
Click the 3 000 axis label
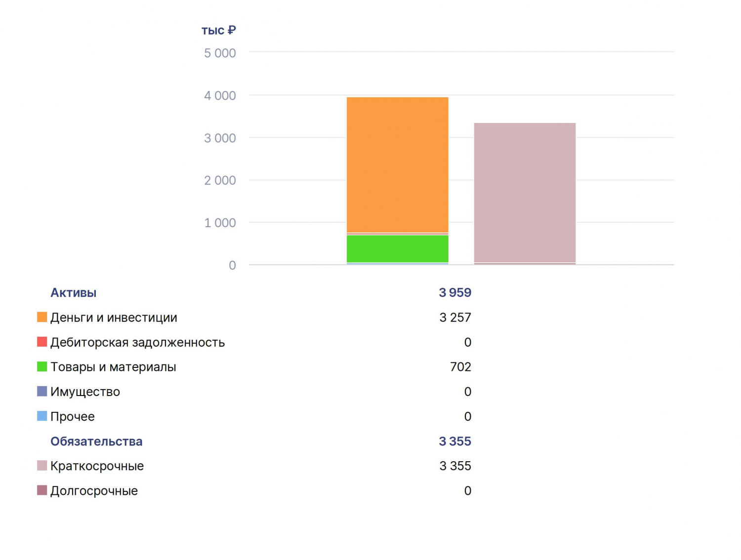click(x=220, y=138)
